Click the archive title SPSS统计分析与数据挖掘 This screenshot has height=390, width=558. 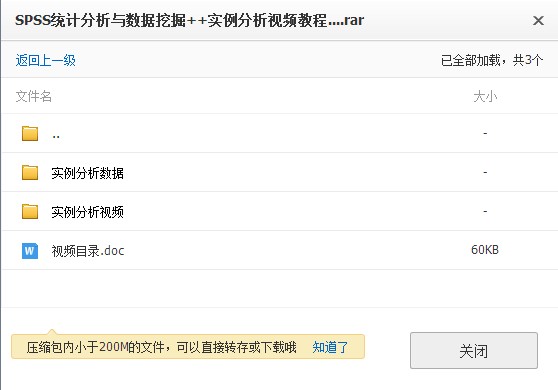100,20
